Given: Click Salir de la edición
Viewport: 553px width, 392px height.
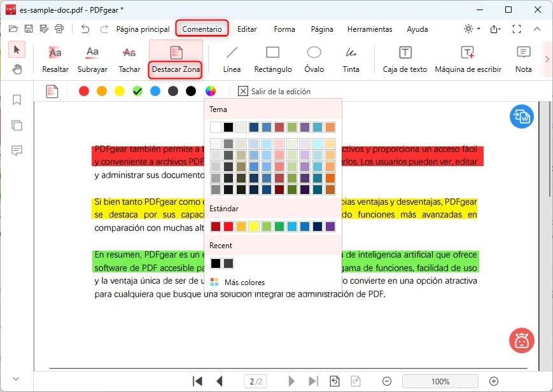Looking at the screenshot, I should coord(274,92).
